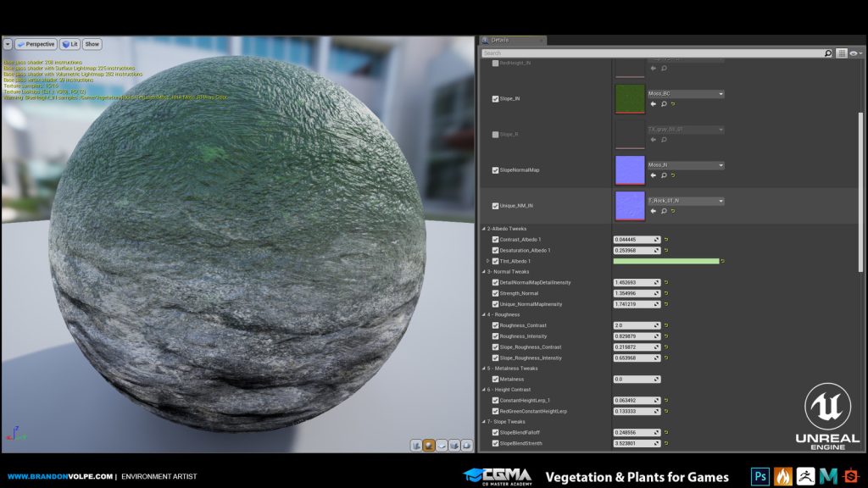
Task: Switch to the Details tab
Action: coord(501,40)
